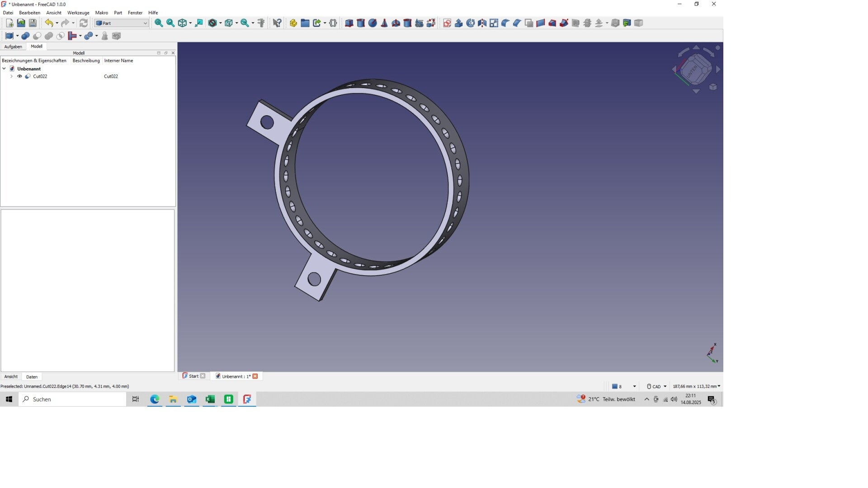Select the Sphere primitive tool
This screenshot has width=868, height=488.
[x=373, y=23]
